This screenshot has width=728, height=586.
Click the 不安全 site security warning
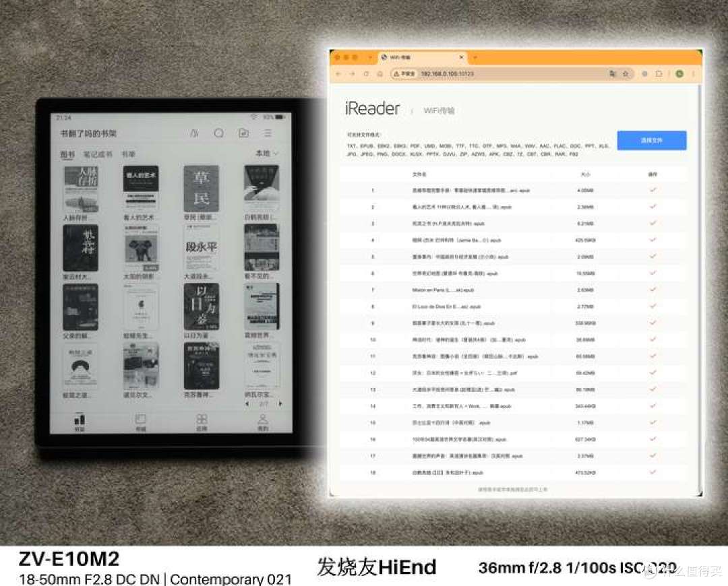click(x=404, y=74)
